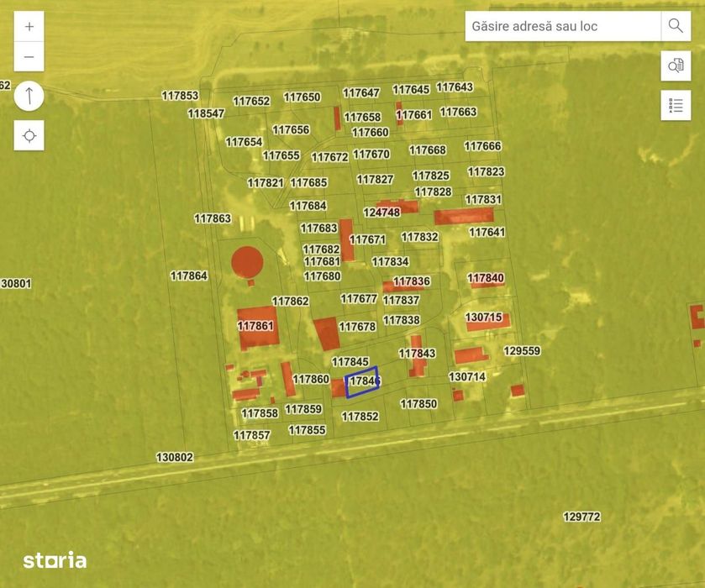Click parcel label 124748

pos(381,213)
